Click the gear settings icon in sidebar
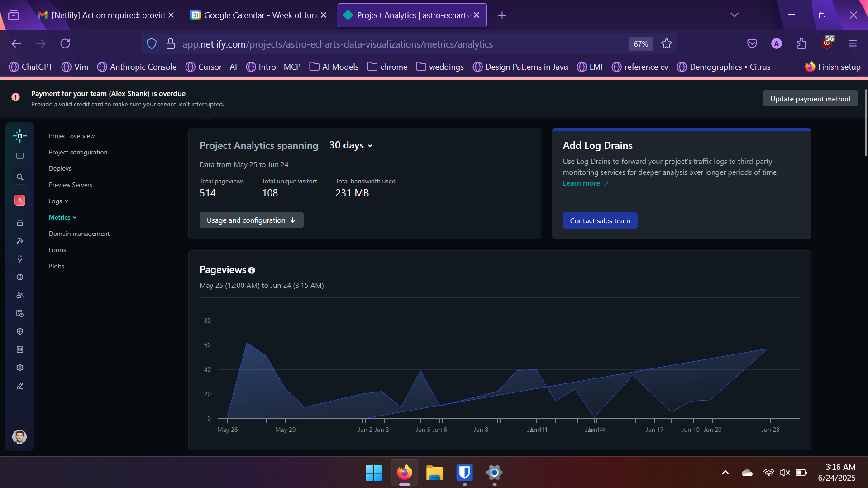868x488 pixels. tap(20, 368)
